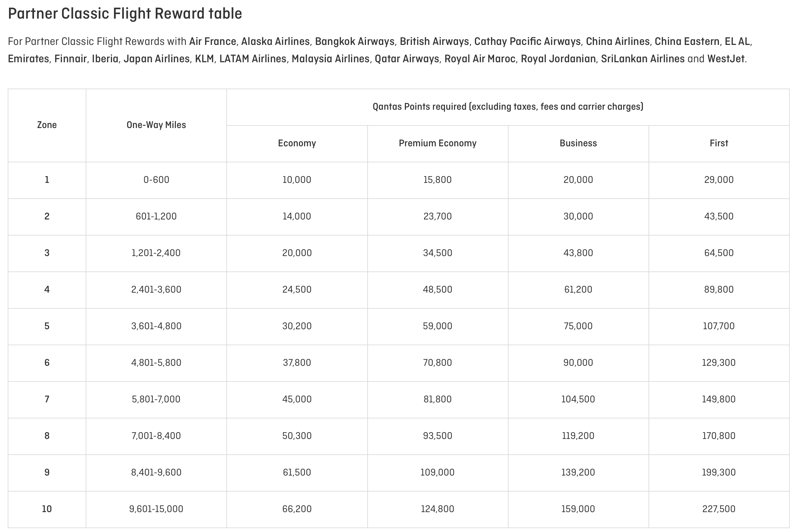Follow the WestJet link

tap(726, 59)
